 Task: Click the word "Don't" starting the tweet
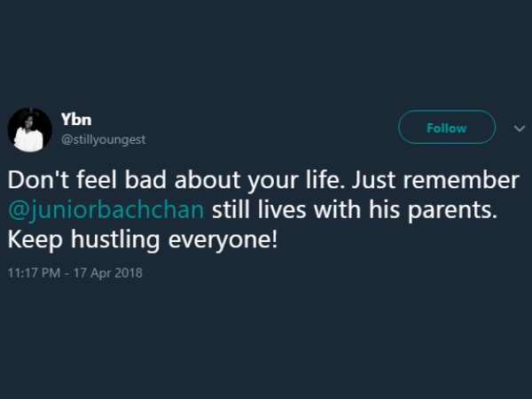click(34, 179)
